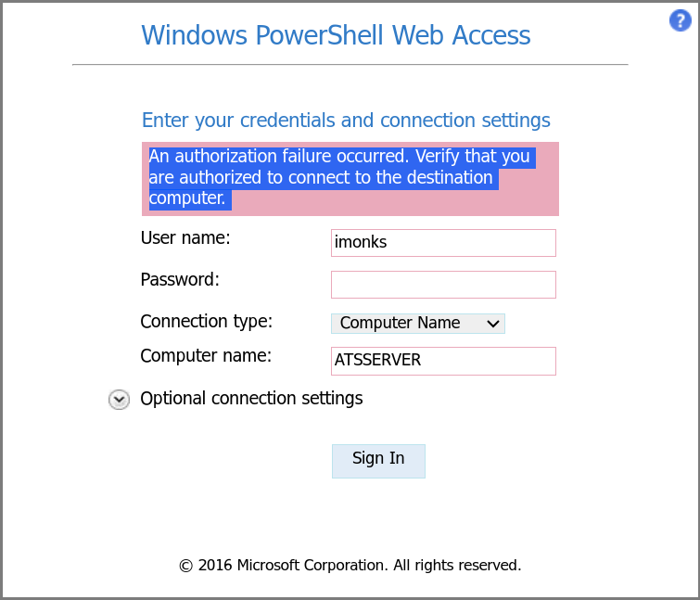Expand Optional connection settings chevron

pos(119,399)
